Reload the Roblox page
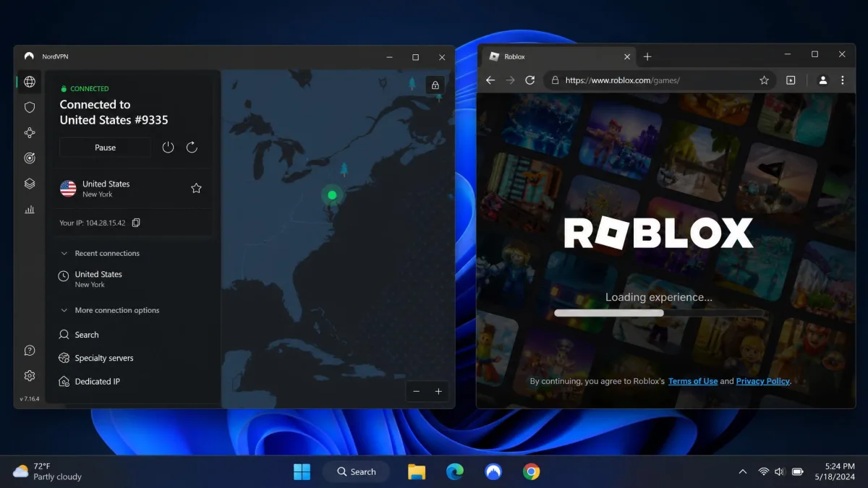868x488 pixels. pos(529,80)
